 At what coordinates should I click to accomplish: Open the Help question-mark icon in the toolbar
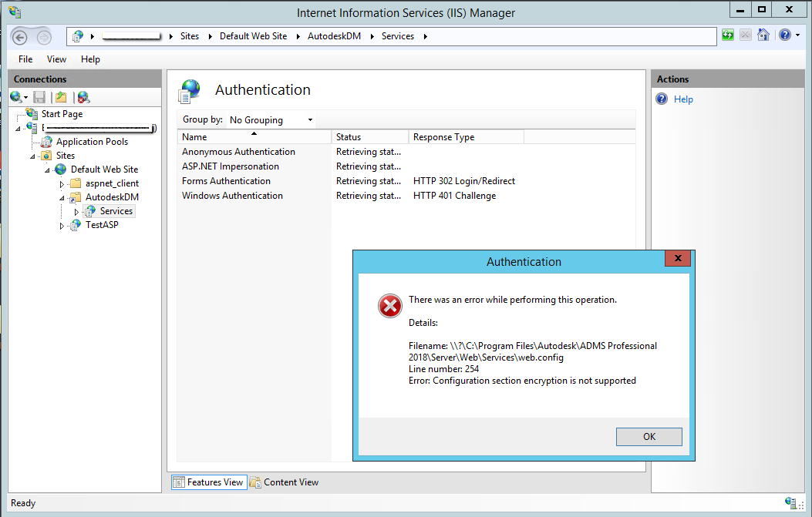click(x=784, y=35)
